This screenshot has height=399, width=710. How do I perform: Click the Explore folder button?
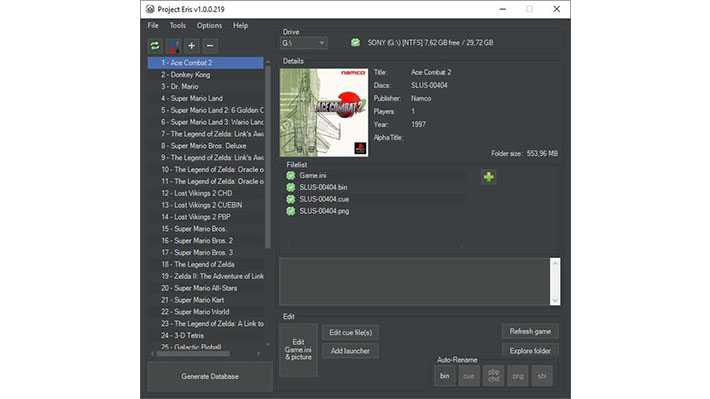point(530,351)
